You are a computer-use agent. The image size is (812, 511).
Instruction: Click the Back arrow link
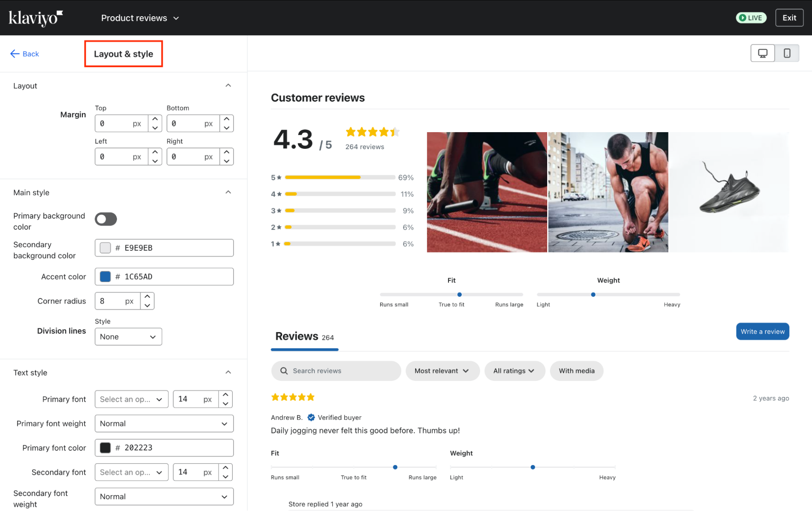coord(24,54)
